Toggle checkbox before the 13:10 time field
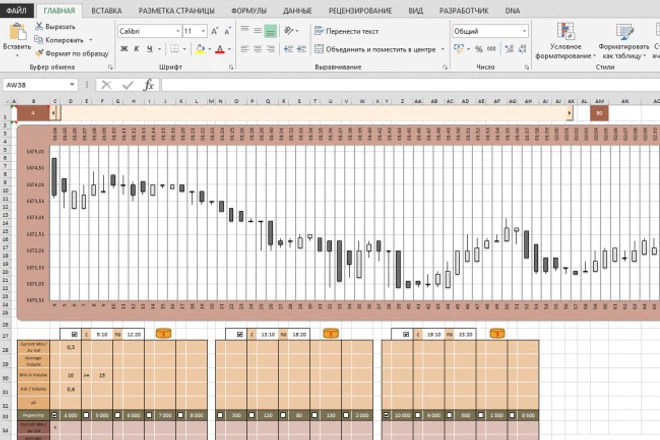This screenshot has height=440, width=660. tap(238, 332)
